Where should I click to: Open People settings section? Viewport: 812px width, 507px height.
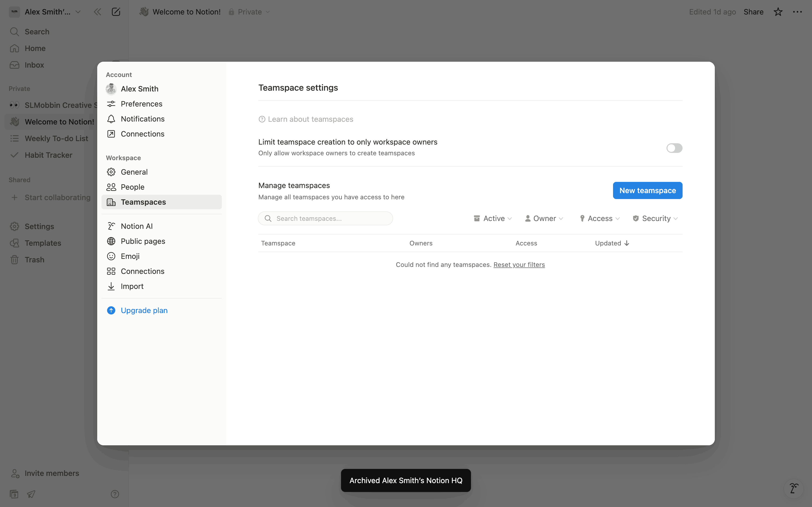[133, 187]
